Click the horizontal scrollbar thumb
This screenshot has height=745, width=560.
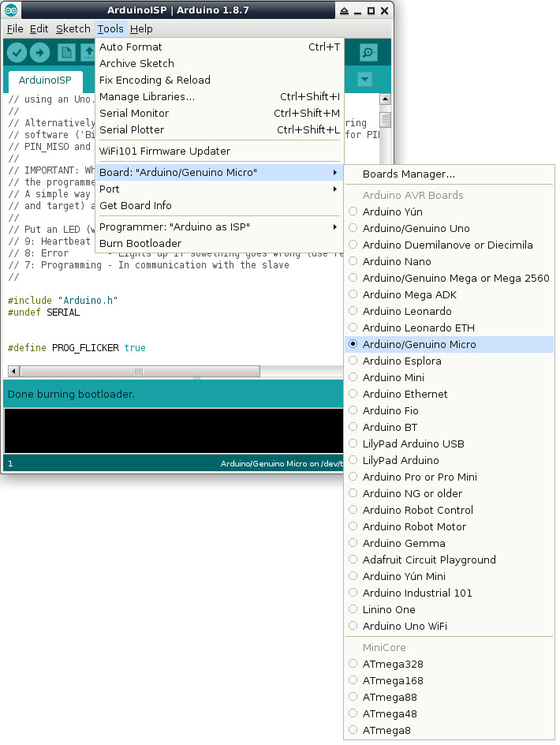click(x=140, y=371)
